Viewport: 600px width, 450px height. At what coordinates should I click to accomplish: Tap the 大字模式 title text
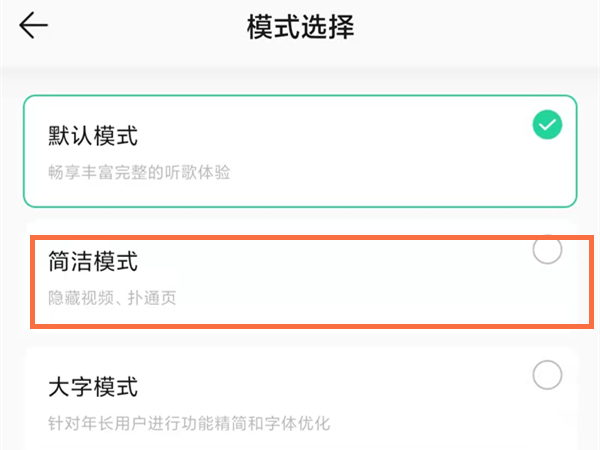93,386
